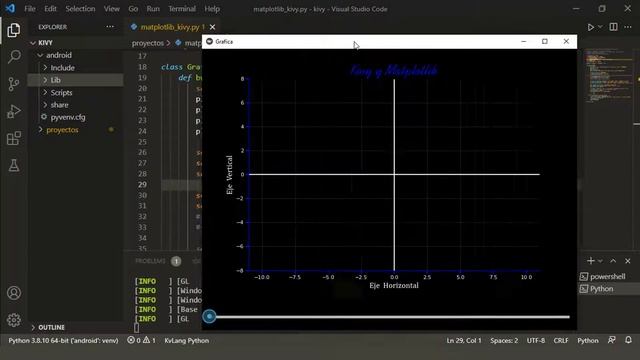
Task: Click the Kivy y Matplotlib plot title
Action: [393, 71]
